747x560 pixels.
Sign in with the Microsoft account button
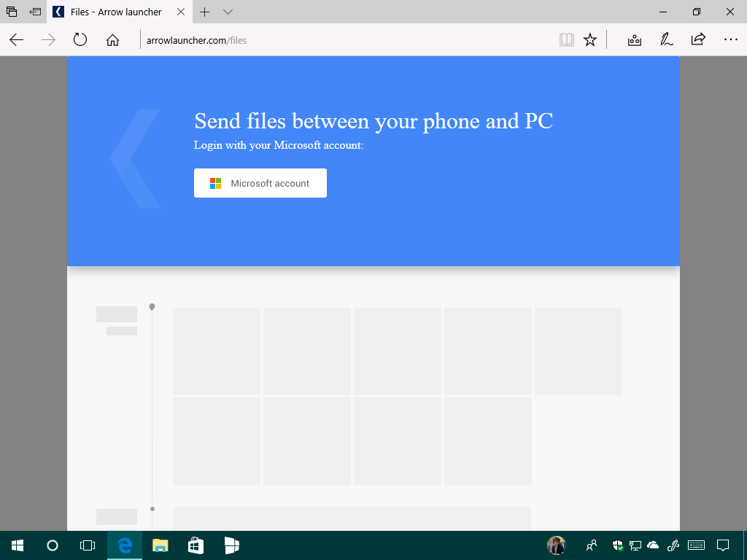(260, 183)
